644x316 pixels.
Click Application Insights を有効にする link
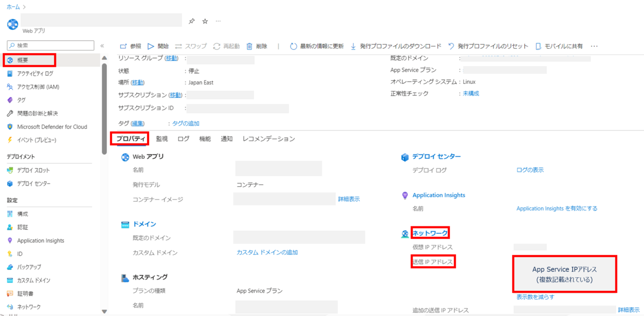pyautogui.click(x=557, y=208)
